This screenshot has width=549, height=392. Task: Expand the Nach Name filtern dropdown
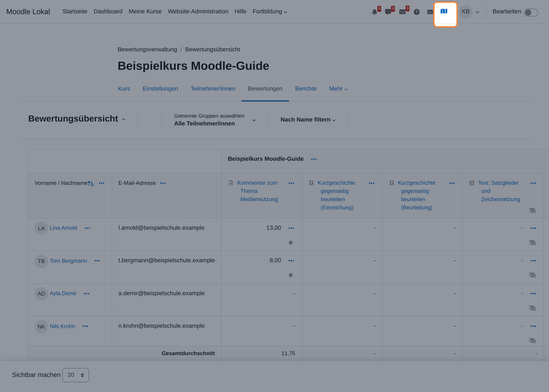(308, 120)
